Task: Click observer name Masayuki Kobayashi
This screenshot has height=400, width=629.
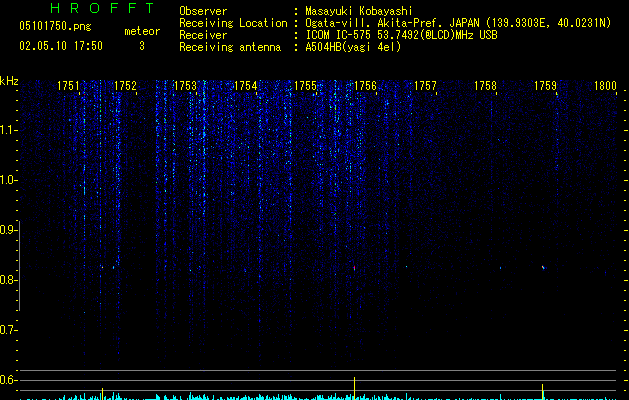Action: (359, 11)
